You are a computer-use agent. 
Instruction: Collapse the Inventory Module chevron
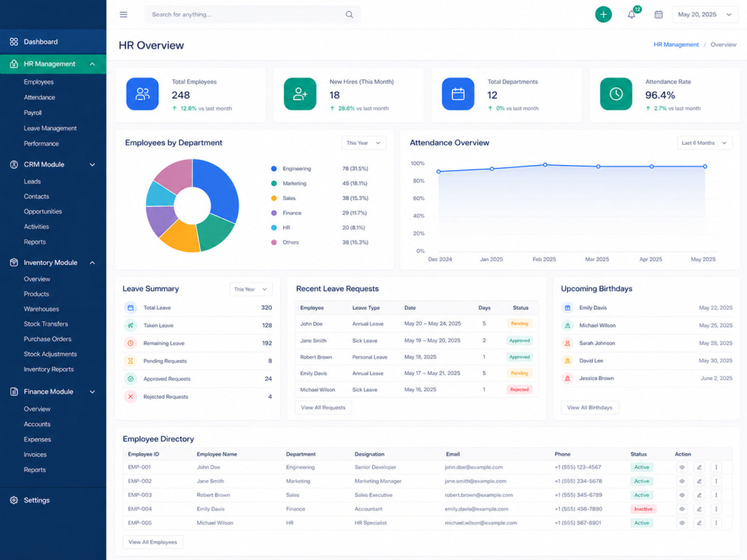click(x=93, y=262)
